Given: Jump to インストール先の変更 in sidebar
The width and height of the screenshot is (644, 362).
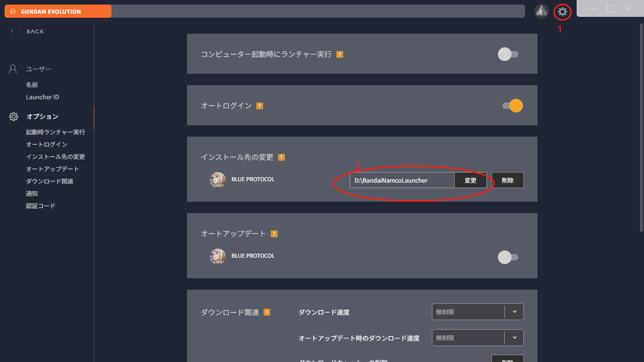Looking at the screenshot, I should coord(56,157).
